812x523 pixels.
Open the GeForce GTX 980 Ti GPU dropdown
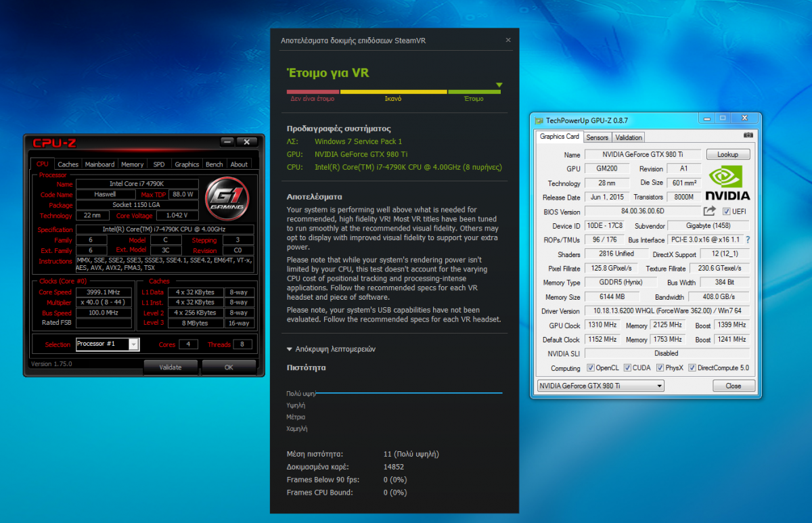pyautogui.click(x=600, y=386)
